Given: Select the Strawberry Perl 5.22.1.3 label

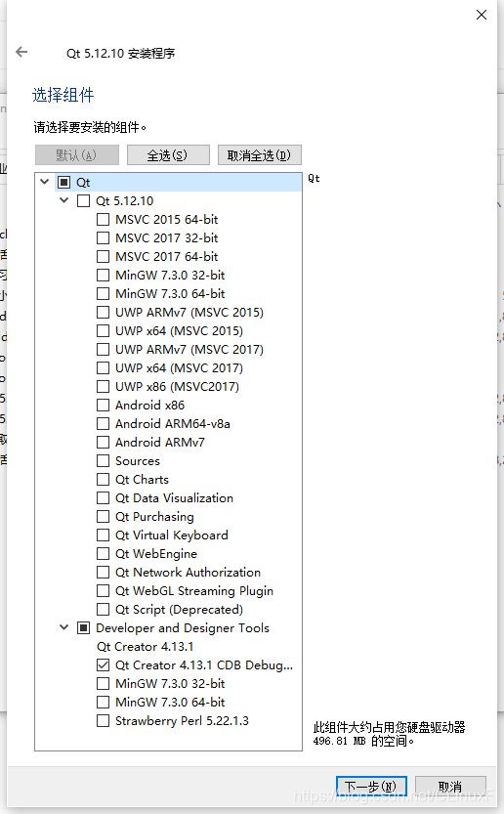Looking at the screenshot, I should click(182, 721).
